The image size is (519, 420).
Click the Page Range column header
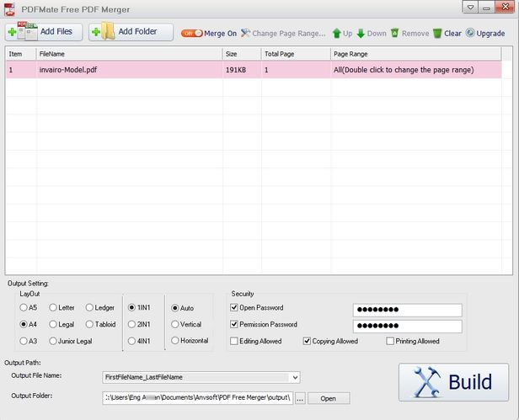point(416,54)
